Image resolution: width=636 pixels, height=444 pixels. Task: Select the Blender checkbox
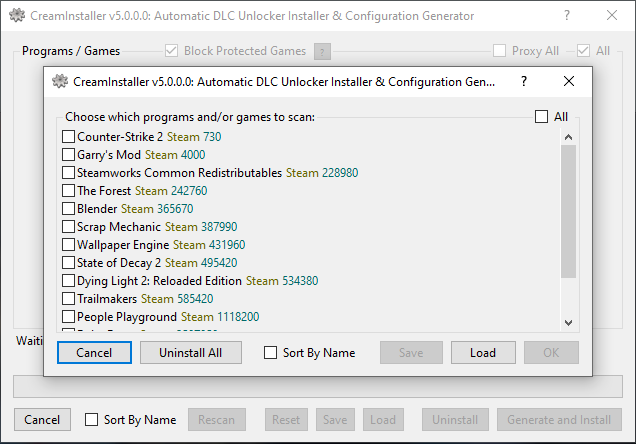(x=68, y=208)
